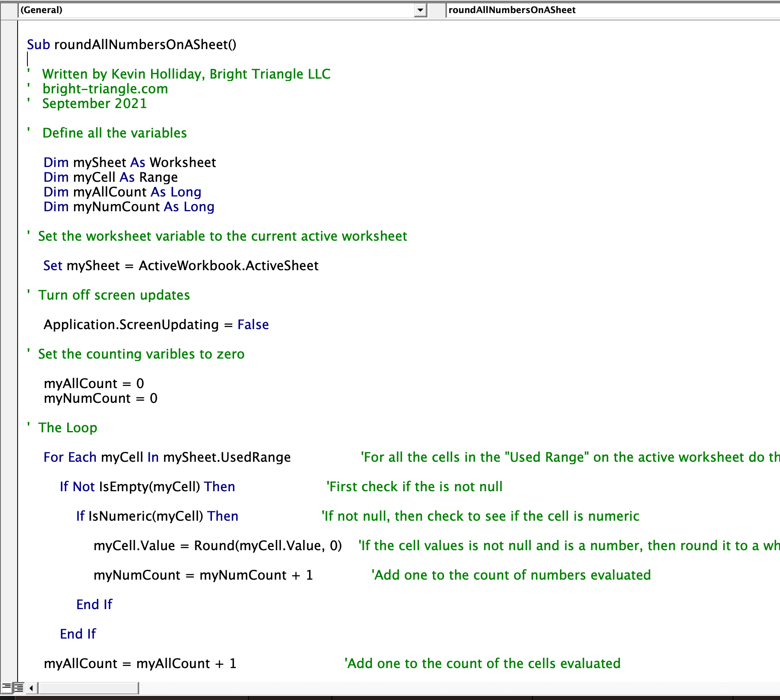The height and width of the screenshot is (700, 780).
Task: Click comment 'Set the worksheet variable to the current active worksheet'
Action: pyautogui.click(x=223, y=236)
